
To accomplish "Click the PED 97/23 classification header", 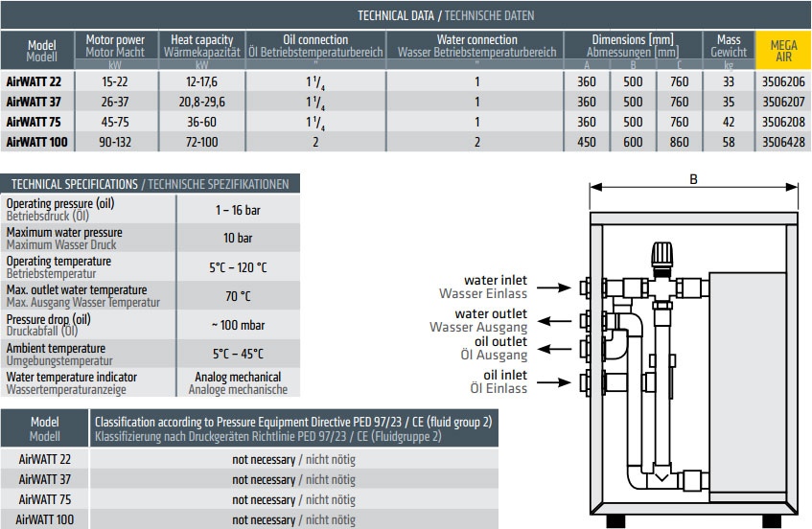I will click(293, 428).
